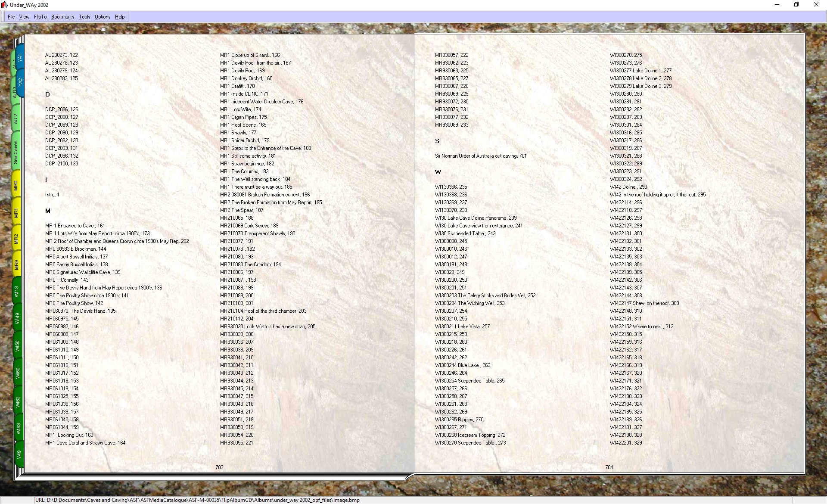
Task: Open 'MR1 Organ Pipes, 175'
Action: point(243,117)
